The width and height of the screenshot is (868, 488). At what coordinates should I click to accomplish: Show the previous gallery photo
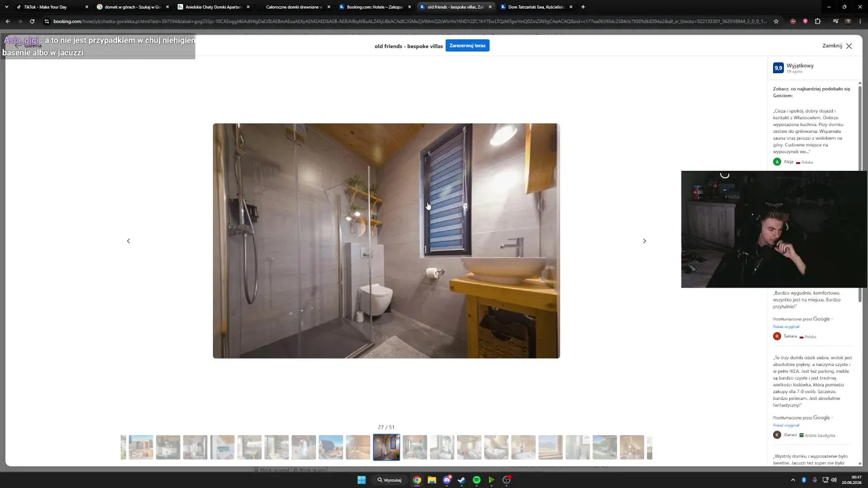[128, 241]
